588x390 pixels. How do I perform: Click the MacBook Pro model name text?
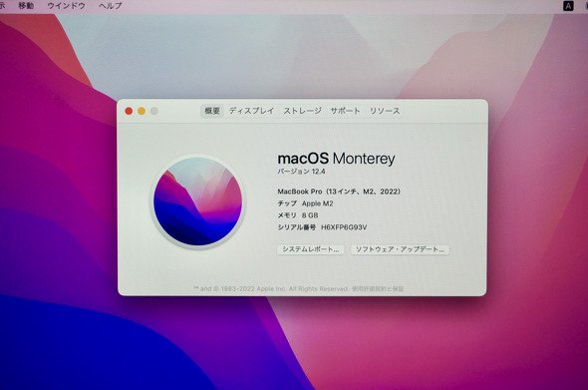(x=339, y=192)
